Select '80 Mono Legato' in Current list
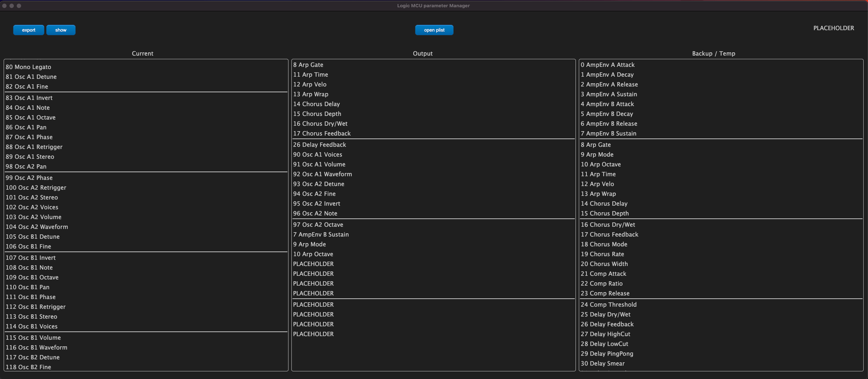The height and width of the screenshot is (379, 868). 146,67
